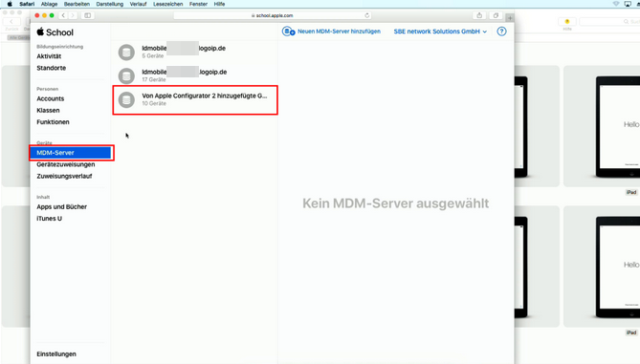Click the AirPlay display icon in menu bar

(628, 4)
